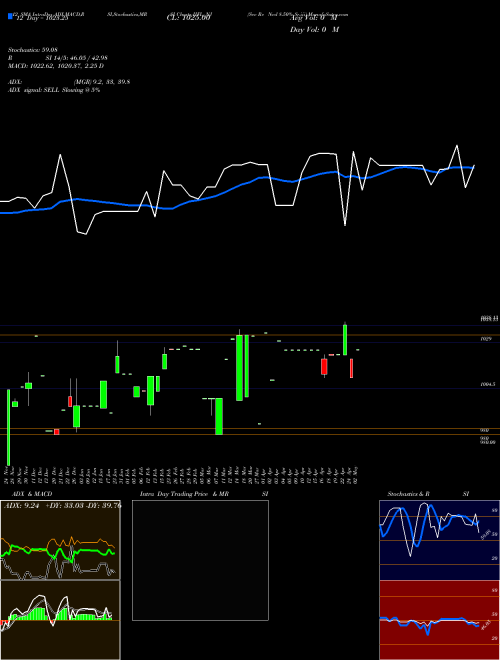Click the 'Stochastics: 59.08' reading
The height and width of the screenshot is (660, 500).
point(32,50)
